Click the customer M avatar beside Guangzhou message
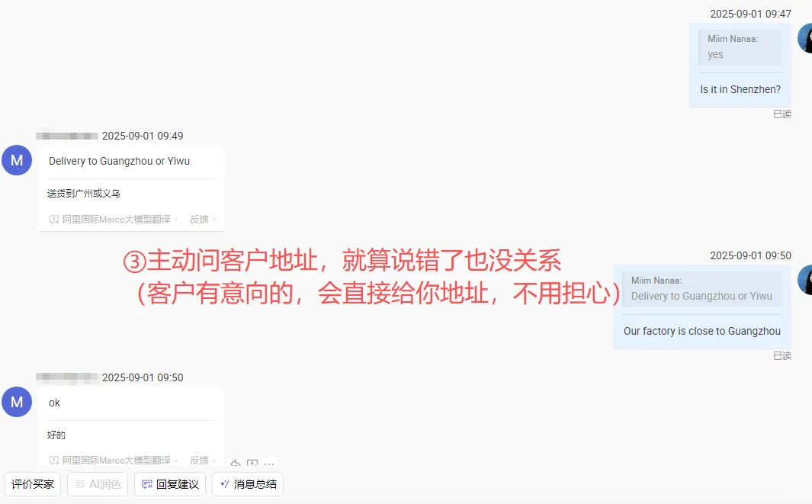Viewport: 812px width, 504px height. pyautogui.click(x=17, y=160)
